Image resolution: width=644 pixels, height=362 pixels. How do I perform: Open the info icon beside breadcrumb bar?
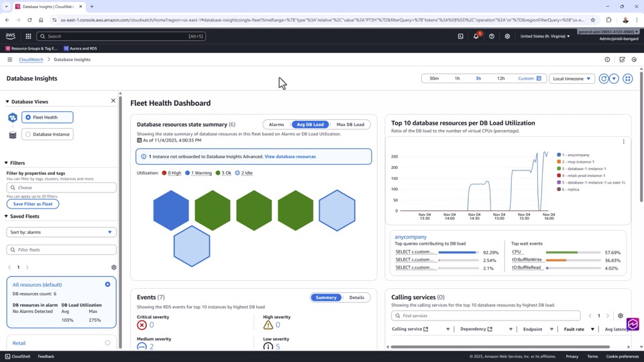click(607, 60)
